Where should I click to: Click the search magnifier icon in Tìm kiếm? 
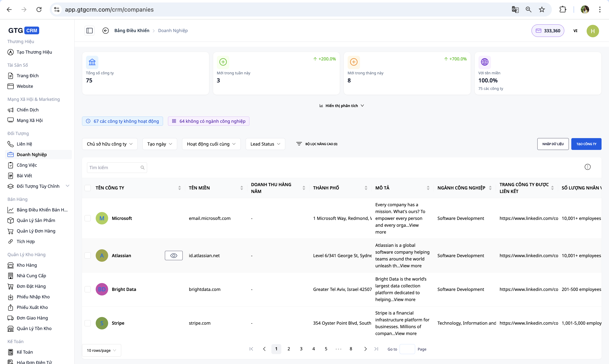coord(142,168)
